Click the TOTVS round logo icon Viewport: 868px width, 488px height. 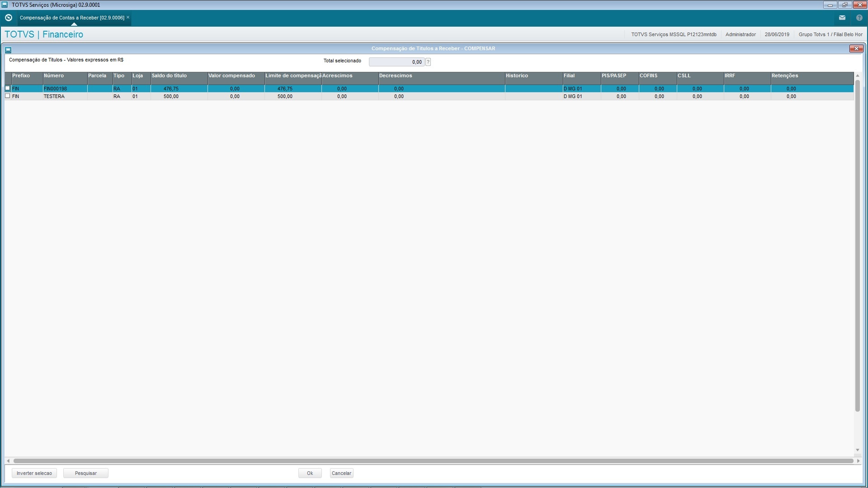[8, 18]
